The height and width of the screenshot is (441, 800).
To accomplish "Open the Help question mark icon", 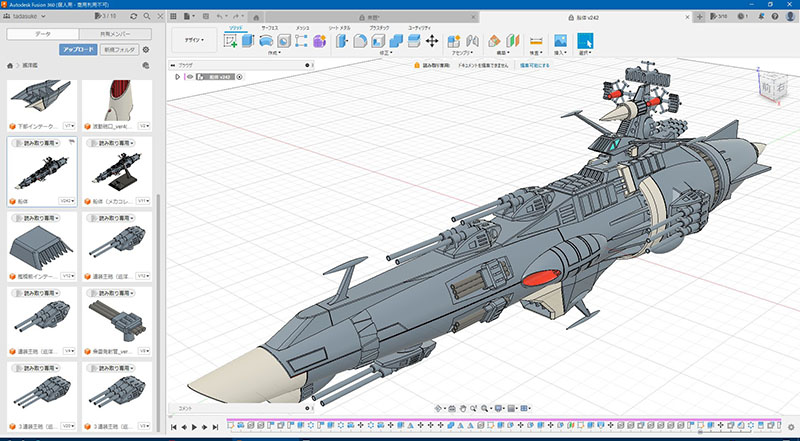I will coord(775,16).
